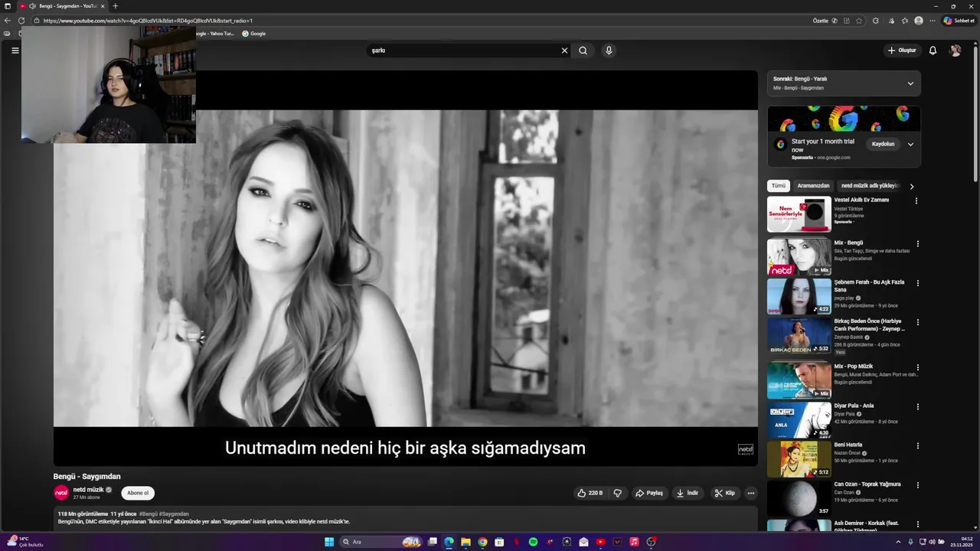
Task: Open Sohbet et Copilot button
Action: point(959,21)
